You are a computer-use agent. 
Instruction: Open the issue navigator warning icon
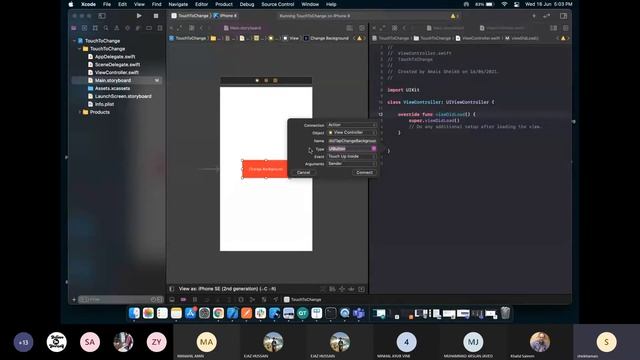117,28
